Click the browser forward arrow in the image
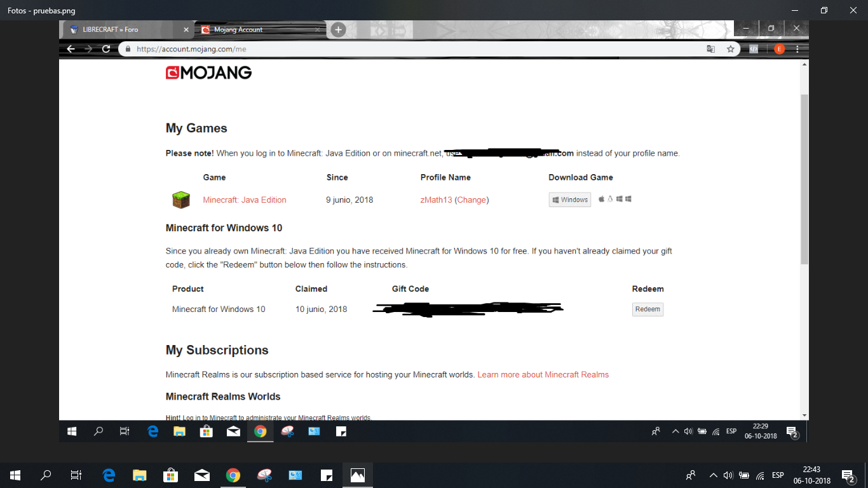The width and height of the screenshot is (868, 488). (x=88, y=49)
